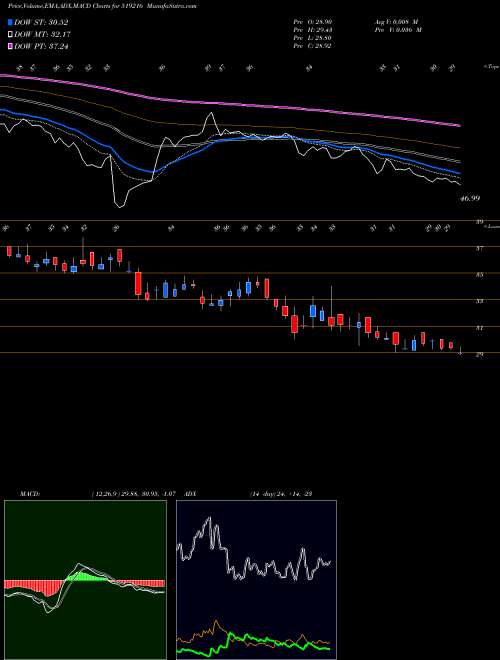This screenshot has width=500, height=660.
Task: Click the 'ADX' panel heading
Action: point(190,494)
